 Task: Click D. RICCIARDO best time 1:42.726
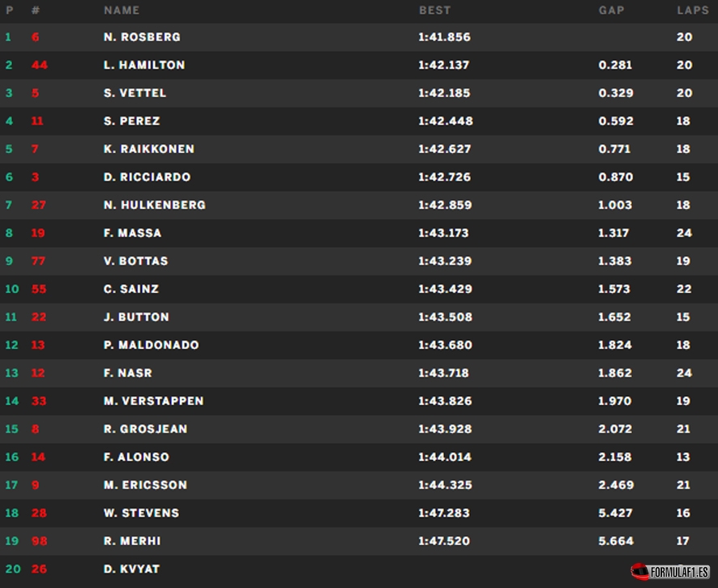(x=444, y=177)
